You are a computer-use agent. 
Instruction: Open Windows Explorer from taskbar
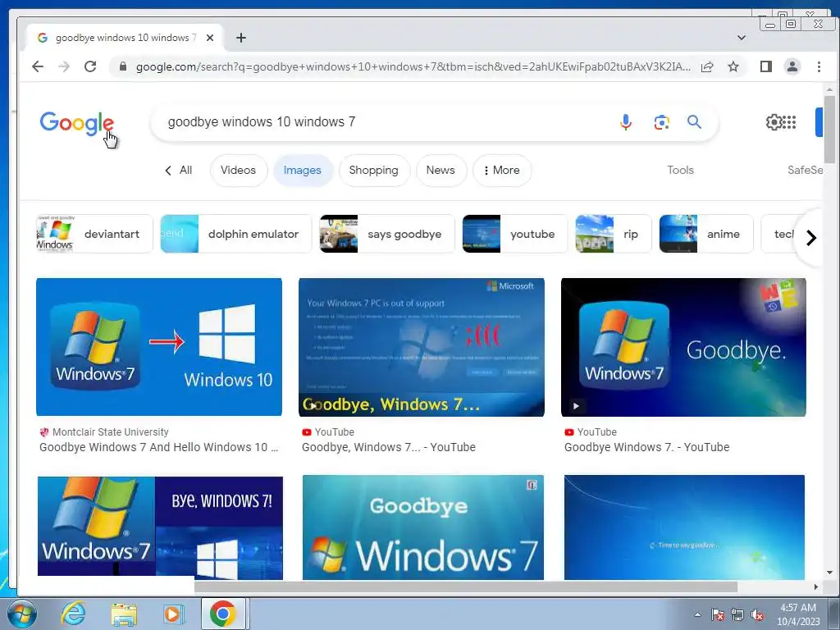(x=124, y=614)
